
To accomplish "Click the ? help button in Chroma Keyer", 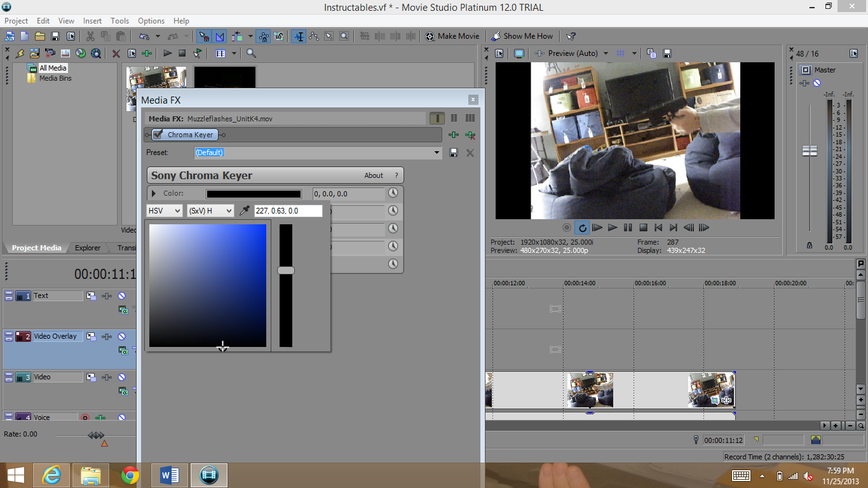I will (x=397, y=175).
